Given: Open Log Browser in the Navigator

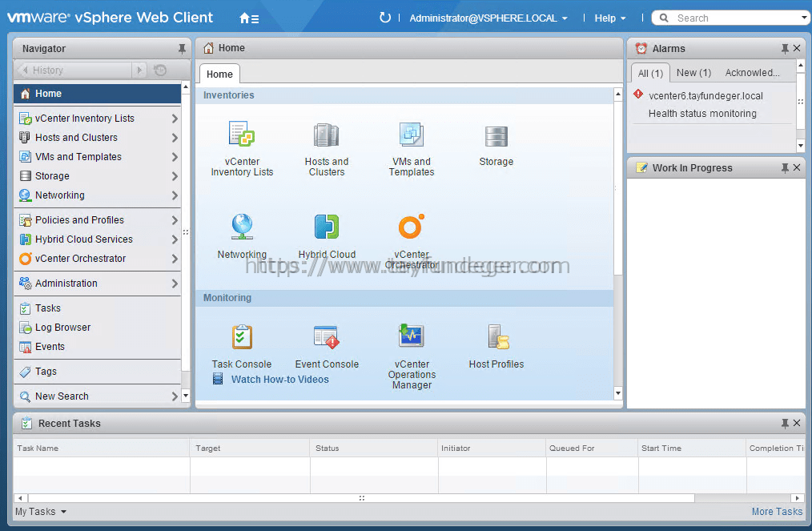Looking at the screenshot, I should 98,328.
